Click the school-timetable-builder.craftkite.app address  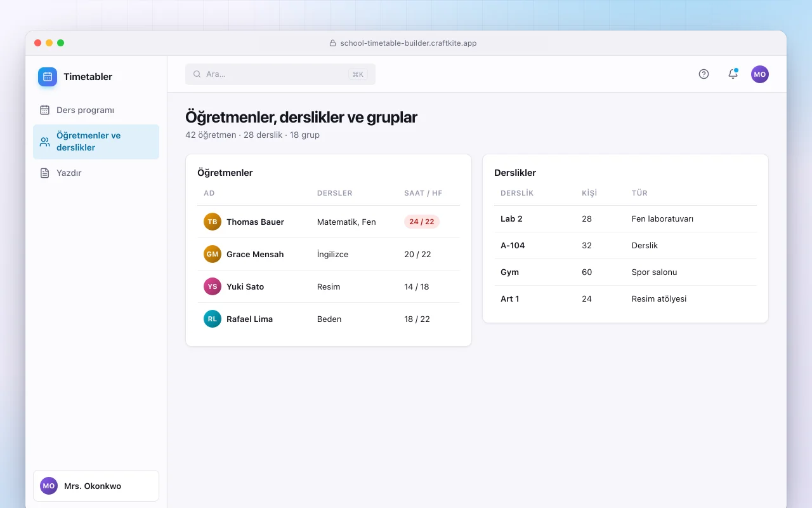pos(409,43)
